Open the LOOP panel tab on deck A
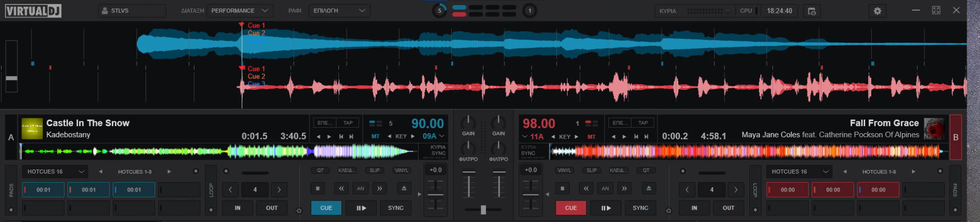 211,190
